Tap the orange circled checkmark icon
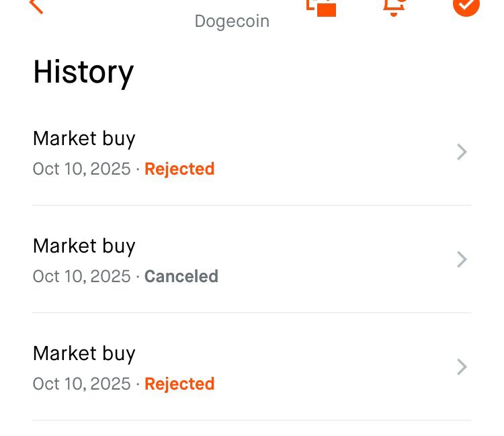This screenshot has height=436, width=504. point(466,5)
